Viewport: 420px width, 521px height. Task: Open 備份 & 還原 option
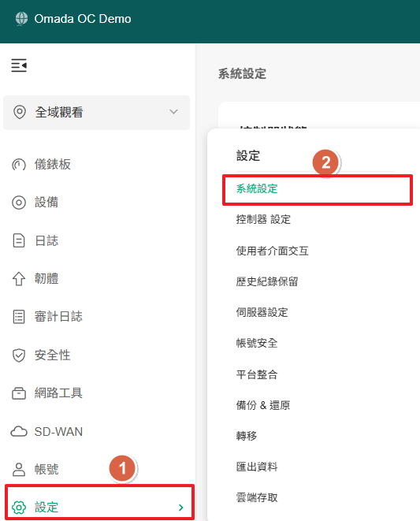[x=263, y=405]
